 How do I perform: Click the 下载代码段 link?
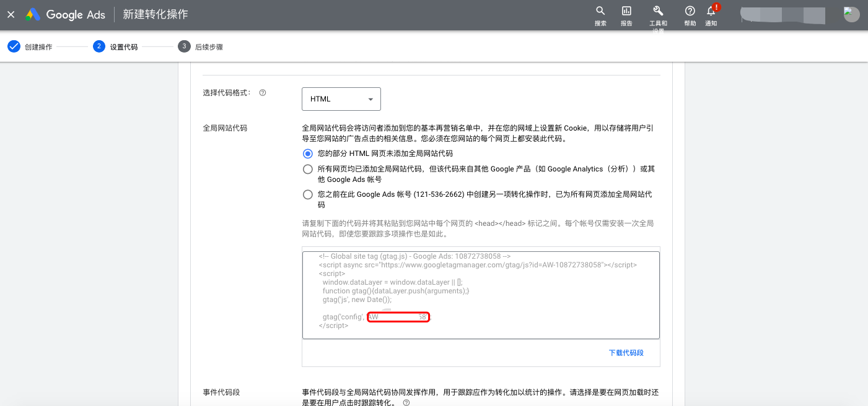[x=626, y=353]
